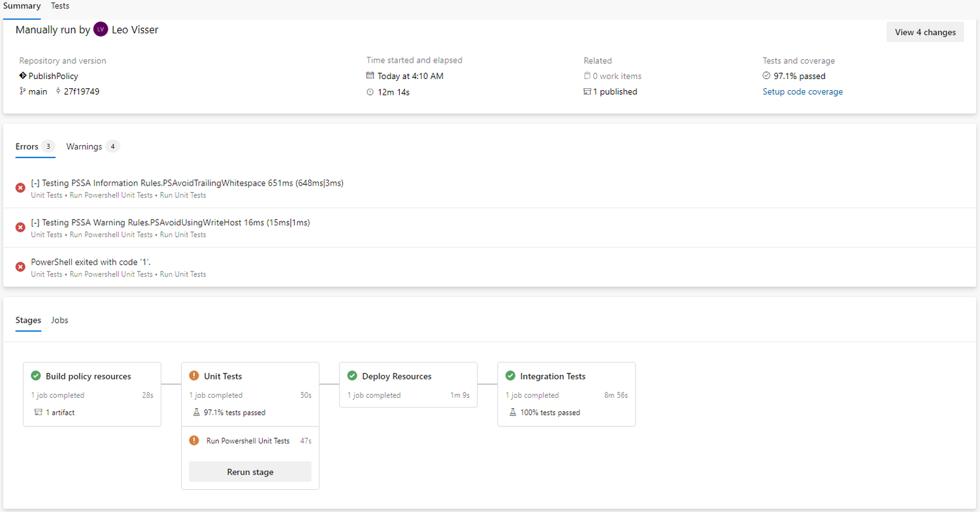Switch to the Tests tab
980x512 pixels.
(x=59, y=6)
